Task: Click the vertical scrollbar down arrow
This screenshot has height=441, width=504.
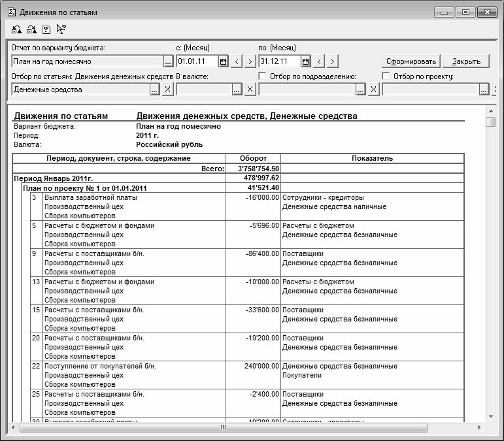Action: click(491, 417)
